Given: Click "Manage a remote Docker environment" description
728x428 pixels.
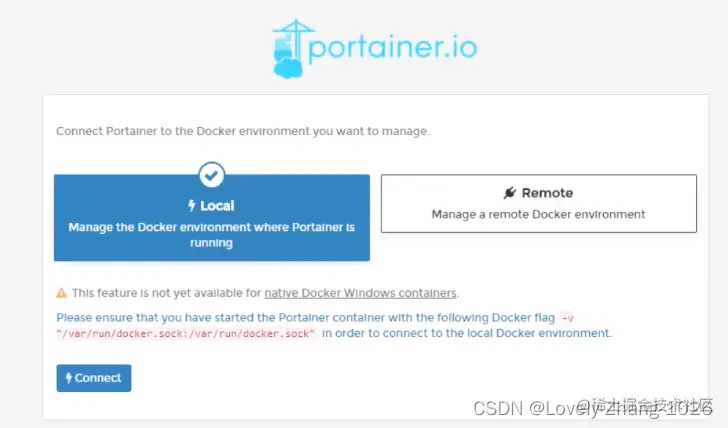Looking at the screenshot, I should [539, 214].
